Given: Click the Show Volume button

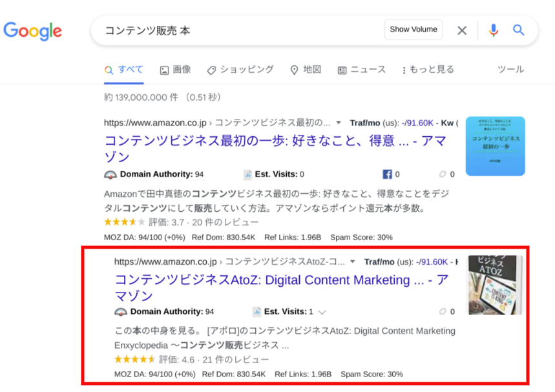Looking at the screenshot, I should pyautogui.click(x=414, y=29).
